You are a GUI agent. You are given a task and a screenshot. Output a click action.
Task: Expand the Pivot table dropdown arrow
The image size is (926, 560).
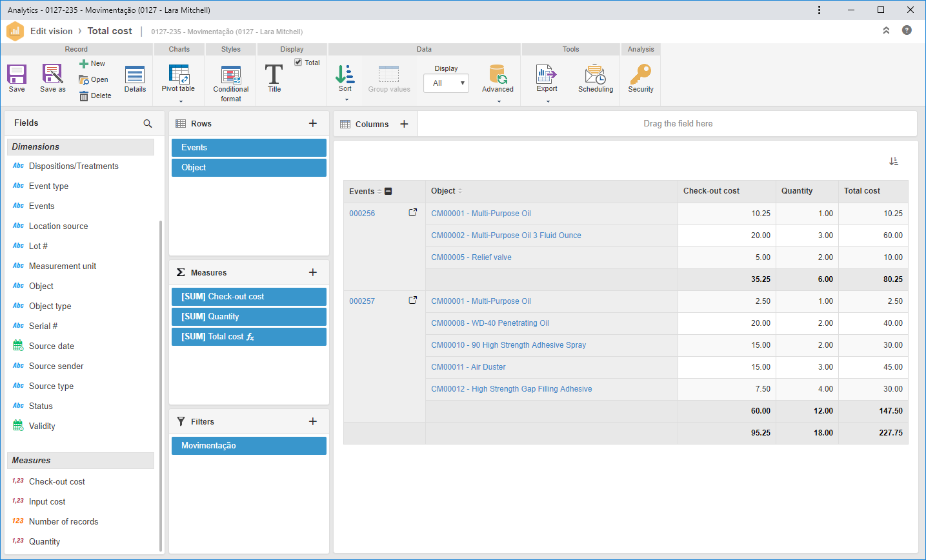181,101
